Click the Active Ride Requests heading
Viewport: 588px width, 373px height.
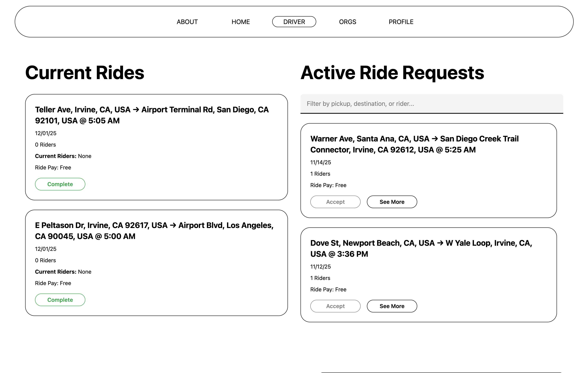392,73
